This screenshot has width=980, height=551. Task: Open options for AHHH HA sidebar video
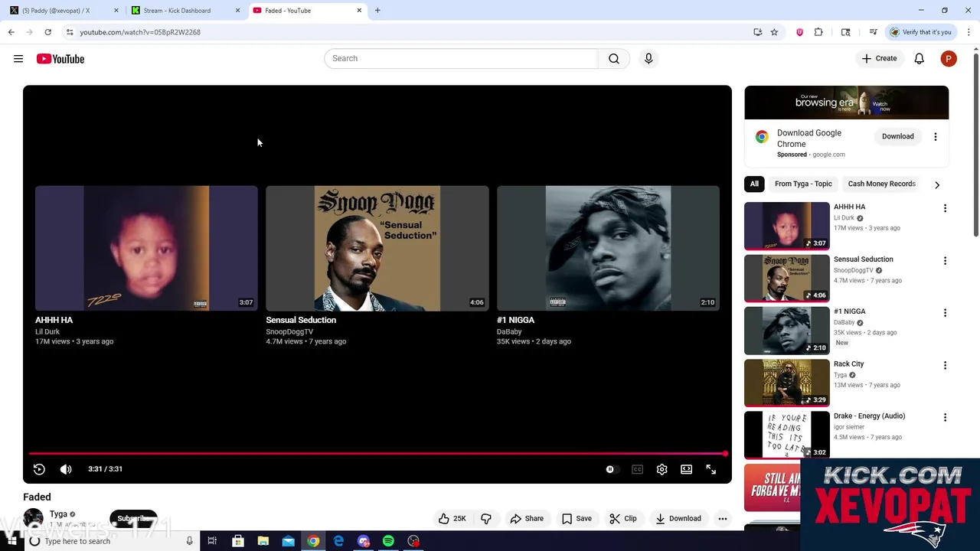click(945, 208)
